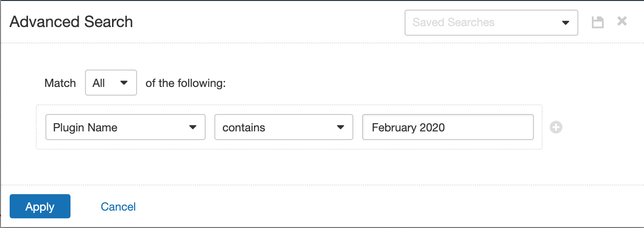Click the Match label text

60,83
